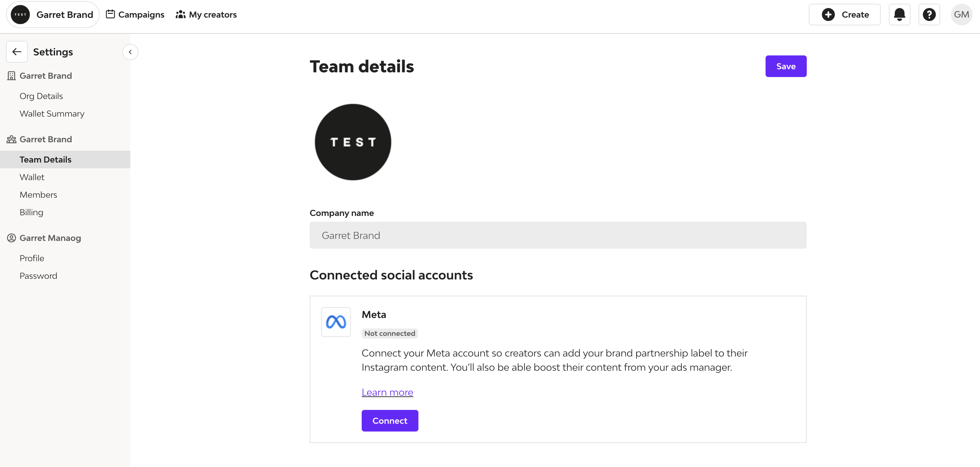Follow the Learn more link

pos(387,392)
